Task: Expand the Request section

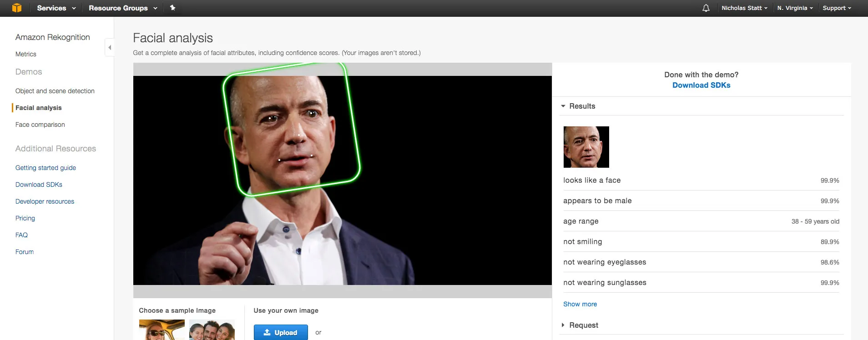Action: pyautogui.click(x=580, y=325)
